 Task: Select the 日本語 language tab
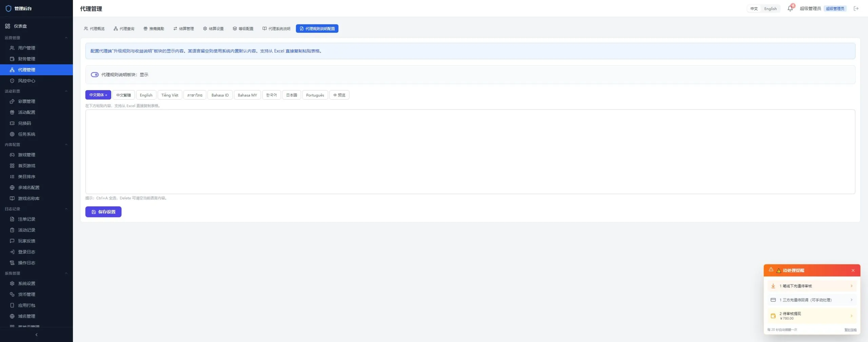(292, 95)
